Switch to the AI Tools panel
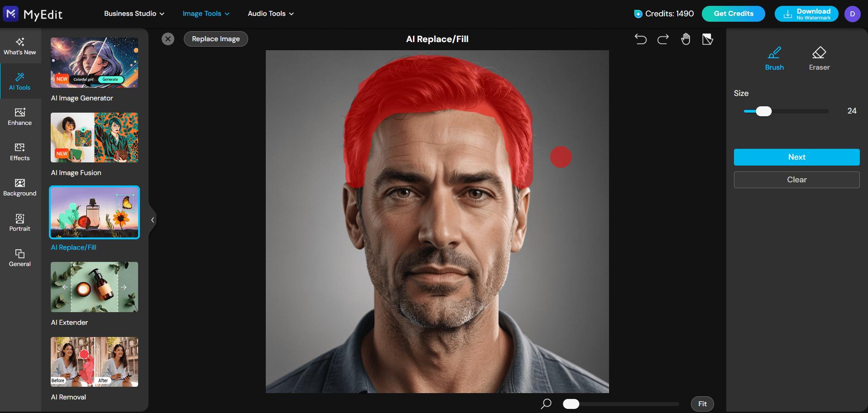Screen dimensions: 868x413 pyautogui.click(x=19, y=81)
